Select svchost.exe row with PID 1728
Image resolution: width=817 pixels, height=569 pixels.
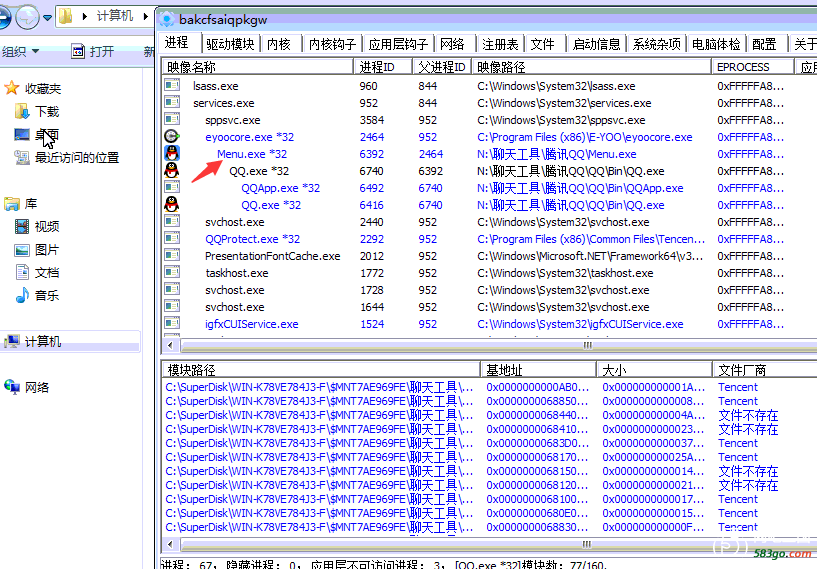(489, 290)
